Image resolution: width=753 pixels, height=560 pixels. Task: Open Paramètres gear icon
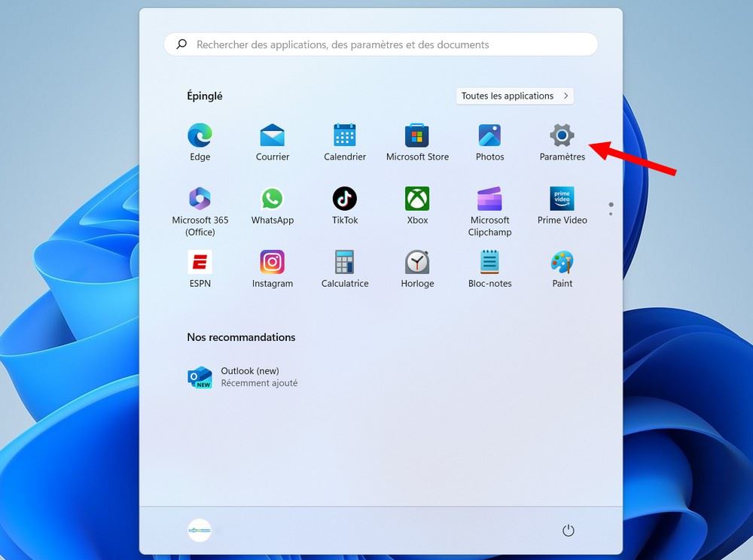pyautogui.click(x=562, y=135)
